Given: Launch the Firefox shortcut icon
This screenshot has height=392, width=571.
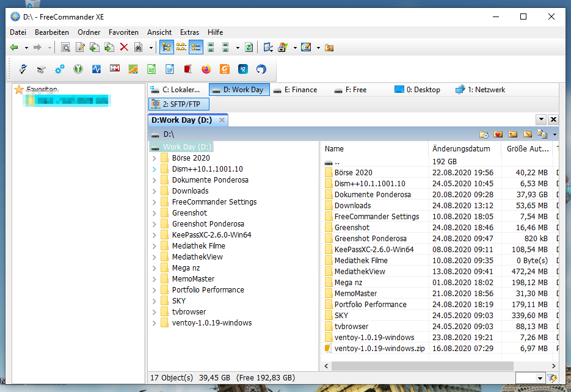Looking at the screenshot, I should click(x=206, y=69).
